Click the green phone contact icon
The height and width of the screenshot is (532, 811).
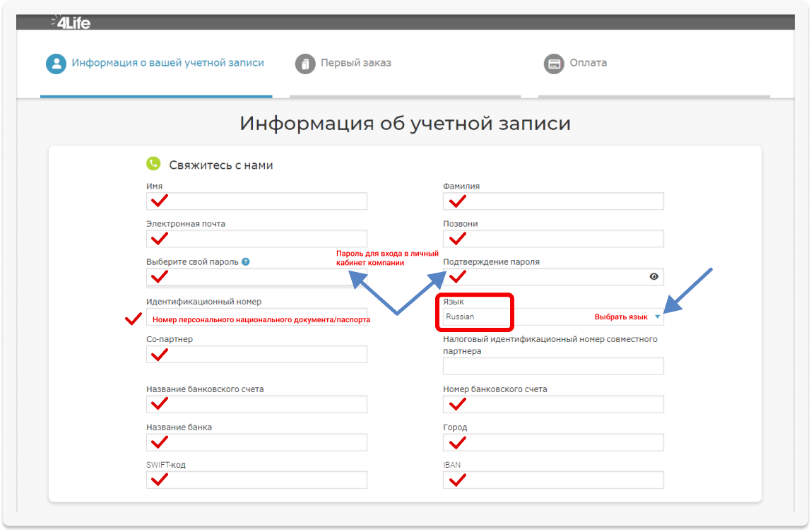pos(153,164)
